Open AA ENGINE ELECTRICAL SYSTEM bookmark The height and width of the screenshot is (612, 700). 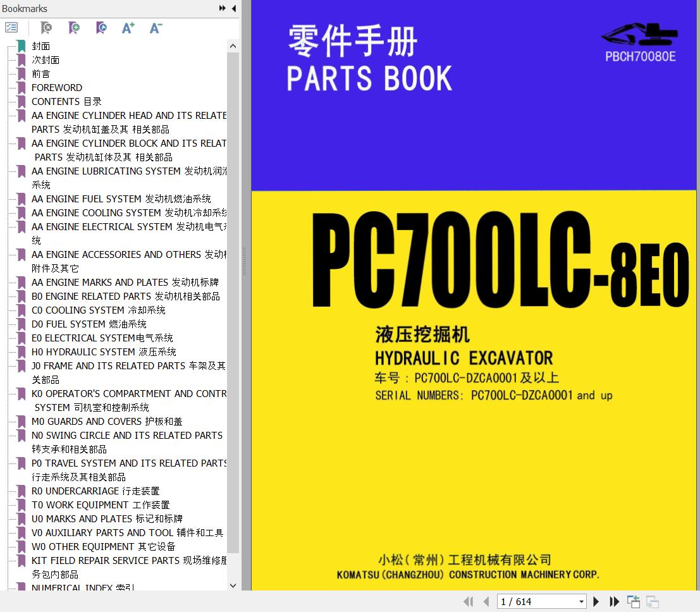pos(129,233)
